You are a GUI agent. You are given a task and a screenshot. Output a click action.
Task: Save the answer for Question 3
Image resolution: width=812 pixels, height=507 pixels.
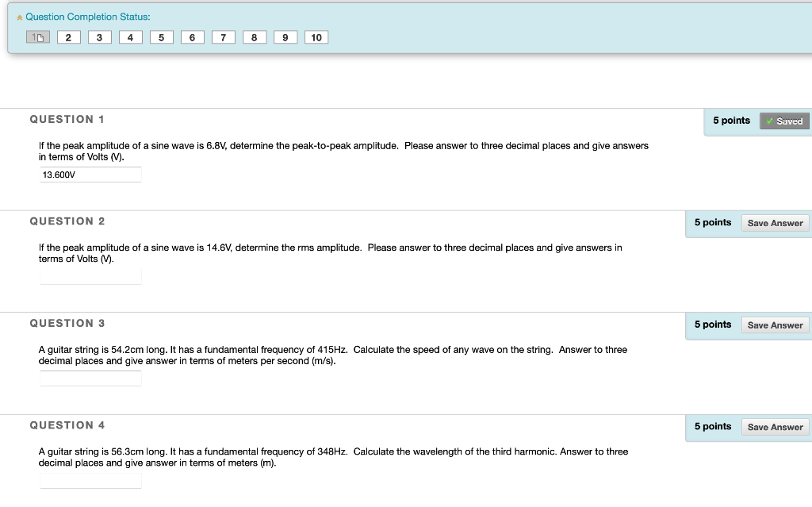[775, 325]
